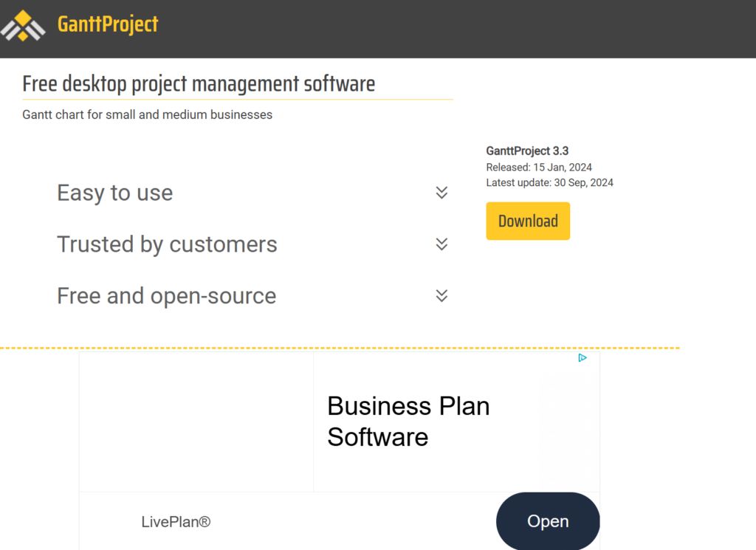
Task: Click the AdChoices icon on the ad
Action: coord(583,357)
